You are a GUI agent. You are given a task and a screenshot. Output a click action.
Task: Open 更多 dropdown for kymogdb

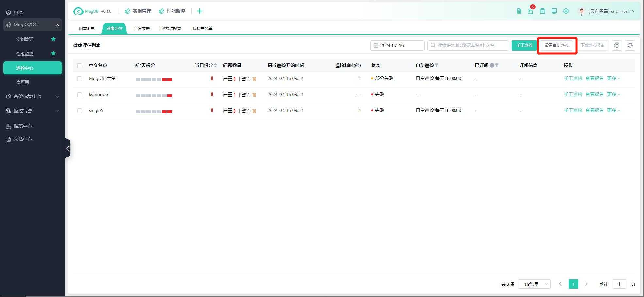click(613, 94)
